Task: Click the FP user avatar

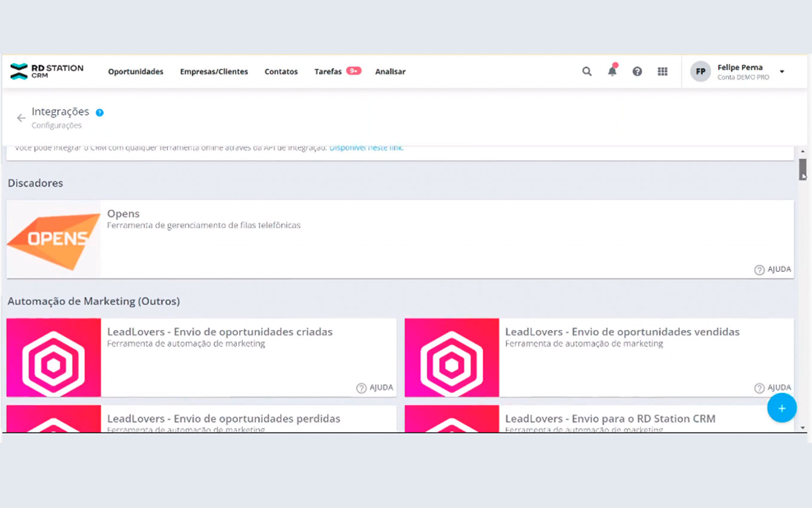Action: point(701,71)
